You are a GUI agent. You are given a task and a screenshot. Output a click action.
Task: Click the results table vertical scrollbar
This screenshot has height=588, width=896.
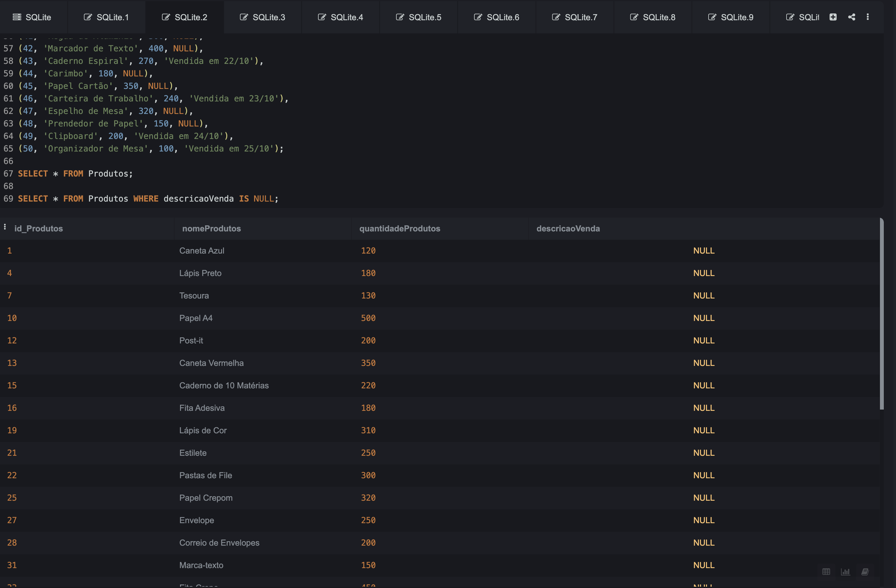[881, 314]
